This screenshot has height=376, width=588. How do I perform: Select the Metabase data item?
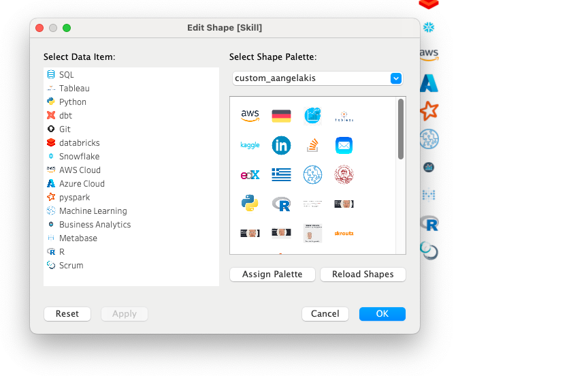click(x=131, y=238)
